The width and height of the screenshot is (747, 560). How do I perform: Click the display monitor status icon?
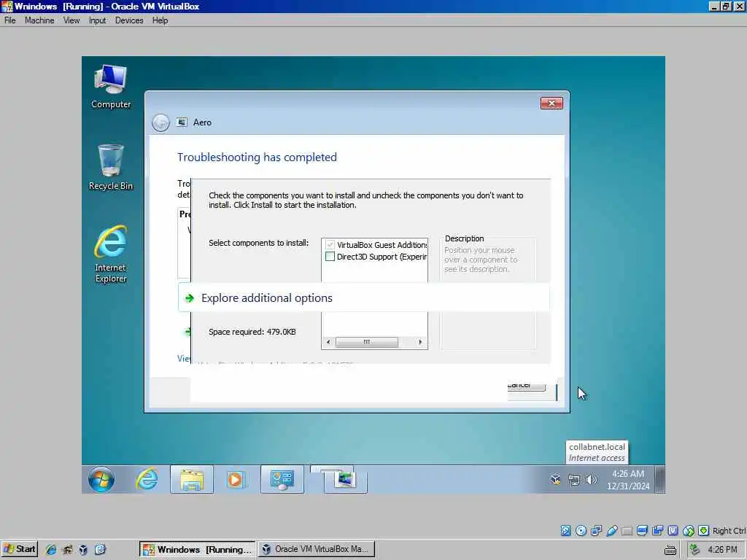pyautogui.click(x=642, y=531)
